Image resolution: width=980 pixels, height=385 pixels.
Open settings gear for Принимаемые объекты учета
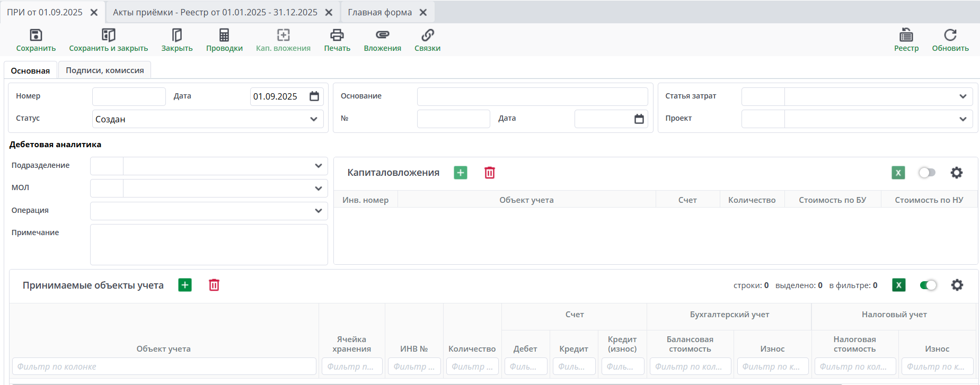957,285
